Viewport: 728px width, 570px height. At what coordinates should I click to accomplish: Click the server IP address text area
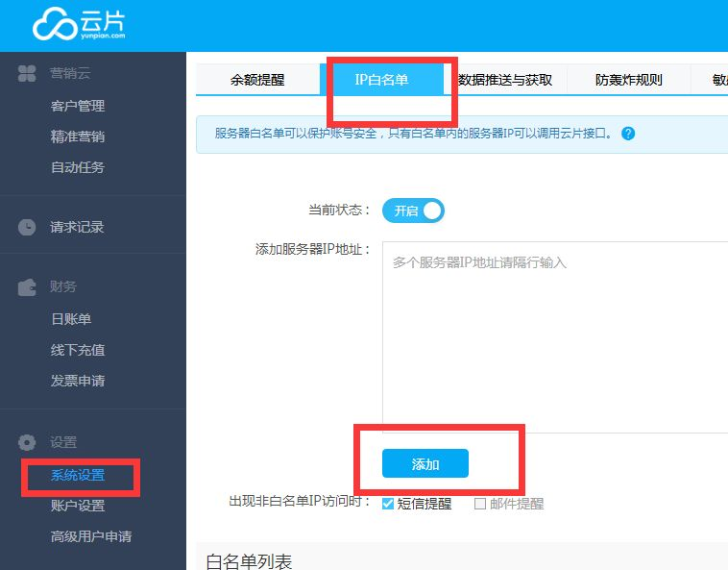pos(555,337)
